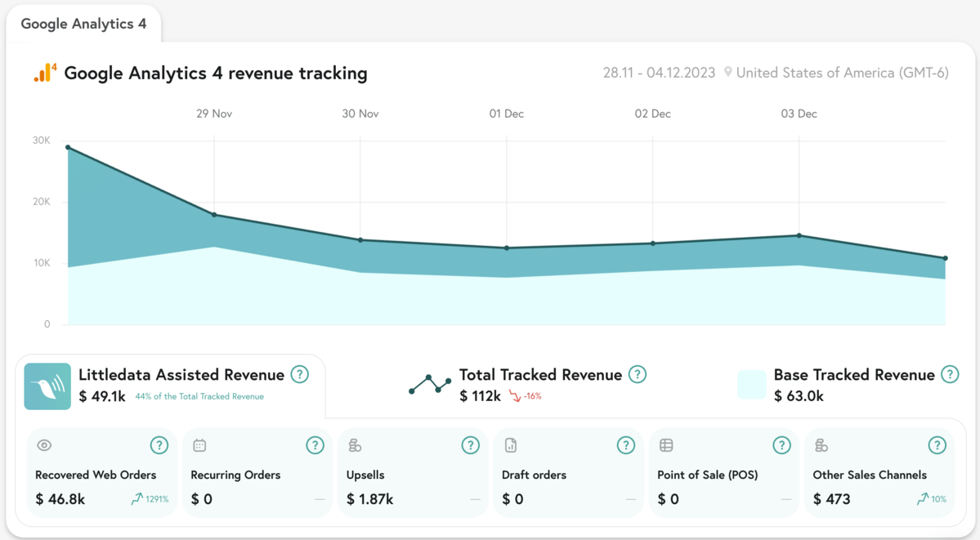Open help icon on Upsells card
This screenshot has height=540, width=980.
point(471,445)
